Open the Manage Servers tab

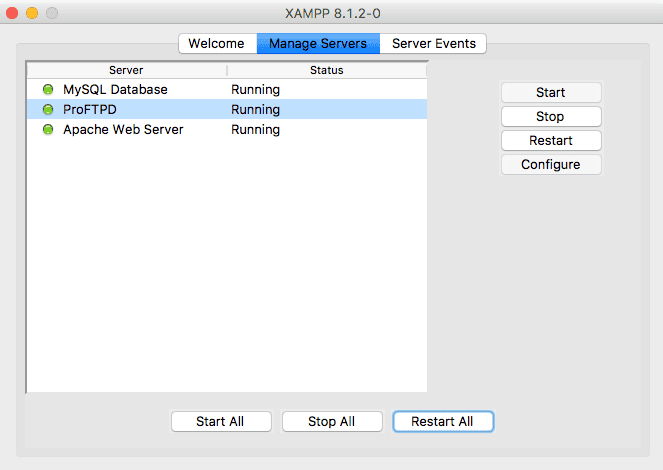(318, 43)
